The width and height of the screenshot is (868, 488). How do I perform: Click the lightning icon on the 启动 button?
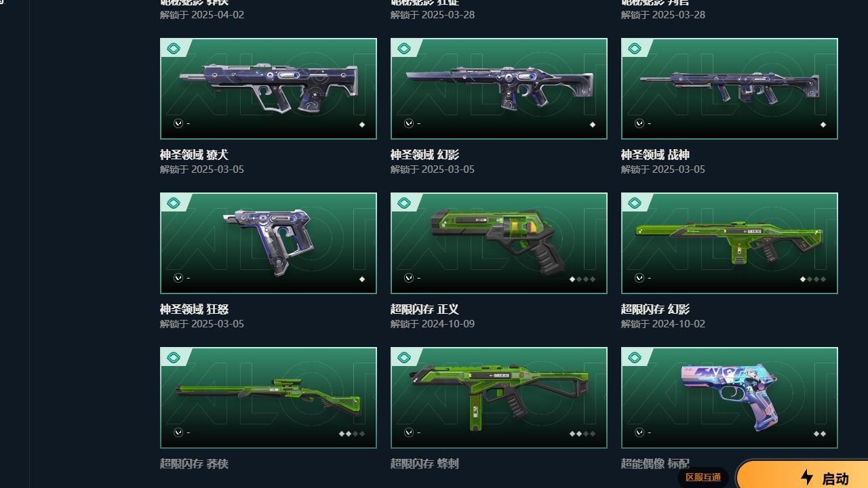pos(807,477)
